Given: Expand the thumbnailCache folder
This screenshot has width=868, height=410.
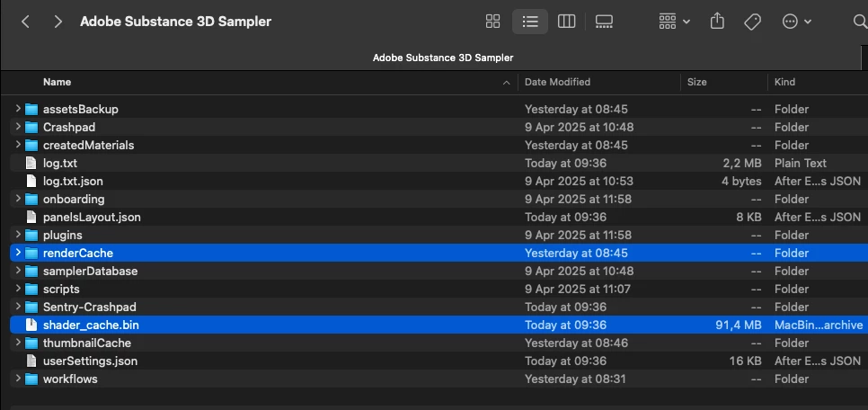Looking at the screenshot, I should tap(18, 343).
